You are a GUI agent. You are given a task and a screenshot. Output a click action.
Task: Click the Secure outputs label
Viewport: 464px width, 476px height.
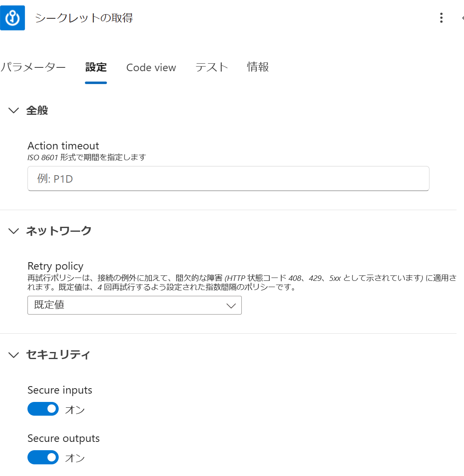[x=64, y=439]
